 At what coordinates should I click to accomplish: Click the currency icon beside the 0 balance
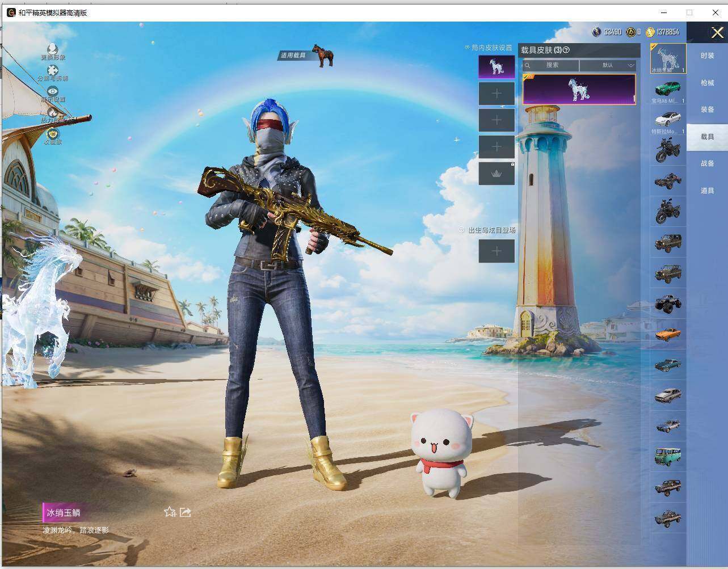point(630,32)
